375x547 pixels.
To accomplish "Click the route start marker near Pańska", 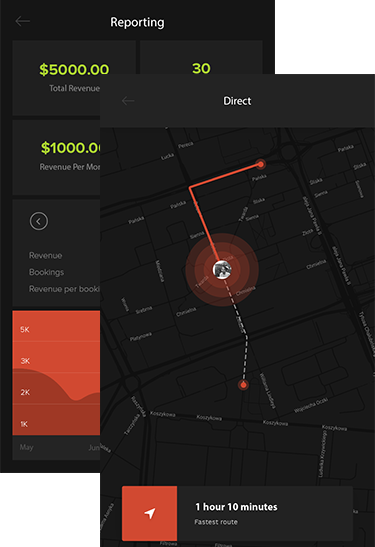I will tap(260, 164).
